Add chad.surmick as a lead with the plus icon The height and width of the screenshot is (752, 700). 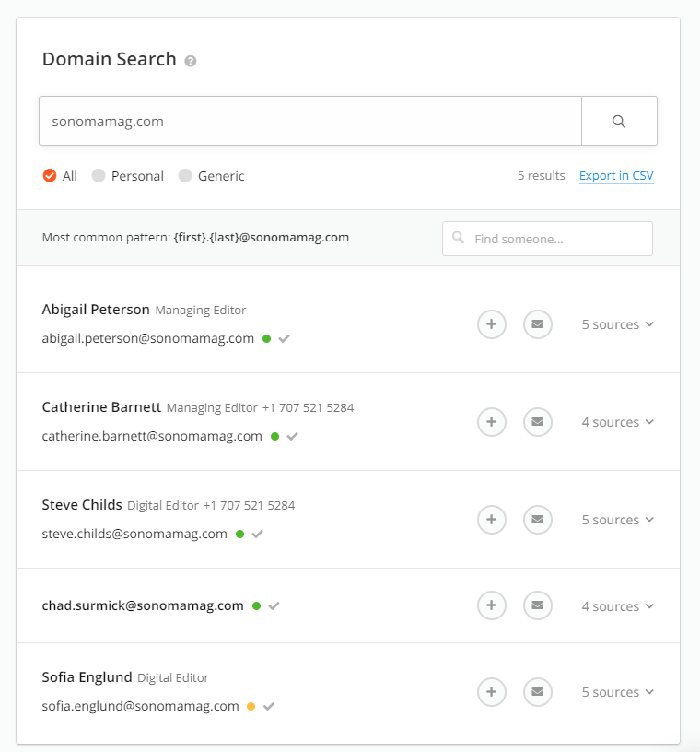coord(492,605)
